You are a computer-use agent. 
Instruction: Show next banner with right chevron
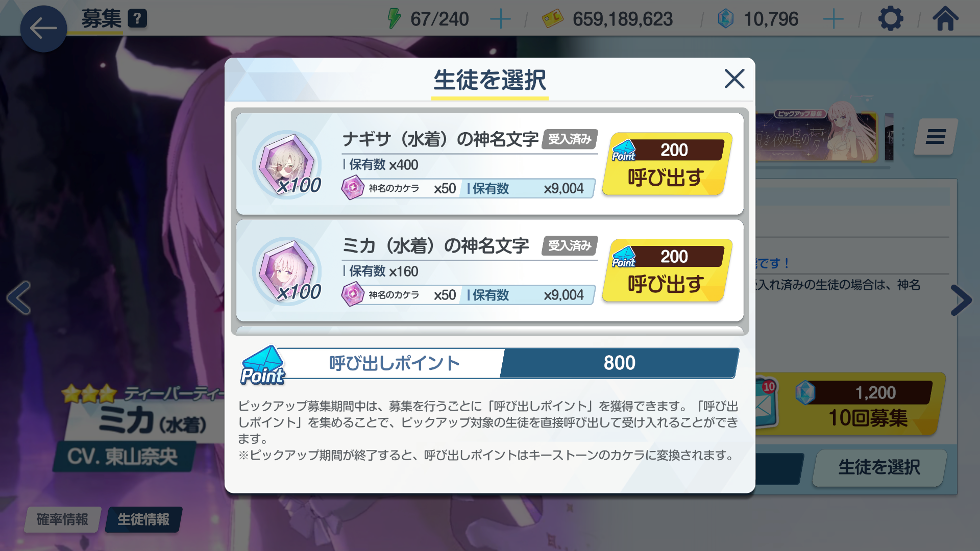click(961, 300)
